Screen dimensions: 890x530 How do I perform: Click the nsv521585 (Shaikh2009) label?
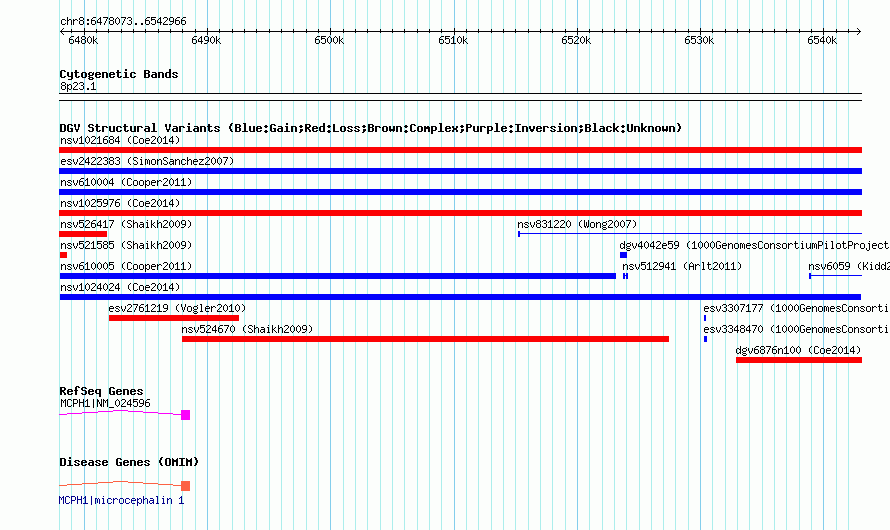pyautogui.click(x=126, y=245)
